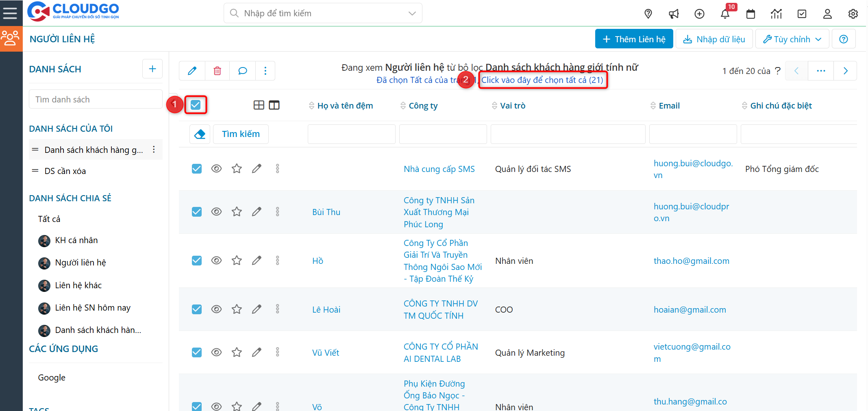This screenshot has height=411, width=868.
Task: Click the Tìm danh sách search field
Action: [x=96, y=100]
